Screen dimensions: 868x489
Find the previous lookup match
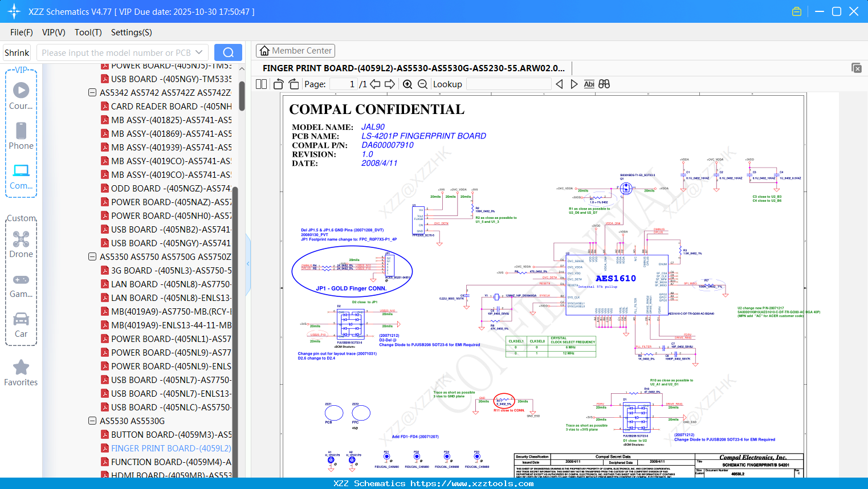(x=559, y=84)
